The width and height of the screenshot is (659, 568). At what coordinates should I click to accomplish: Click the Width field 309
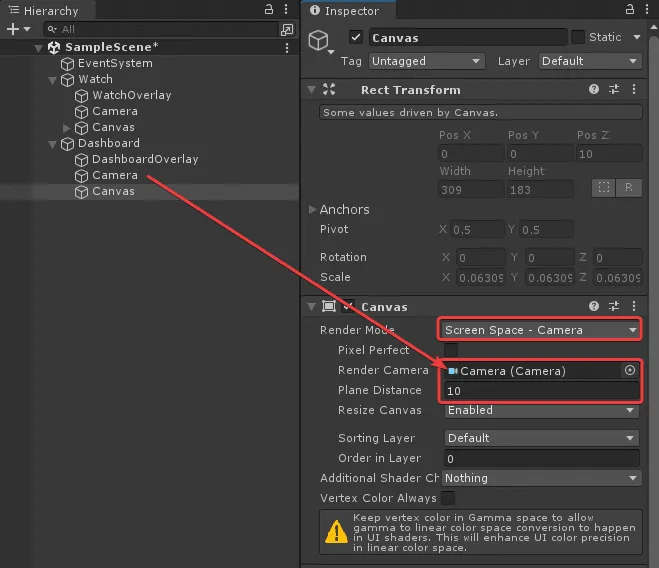(471, 190)
